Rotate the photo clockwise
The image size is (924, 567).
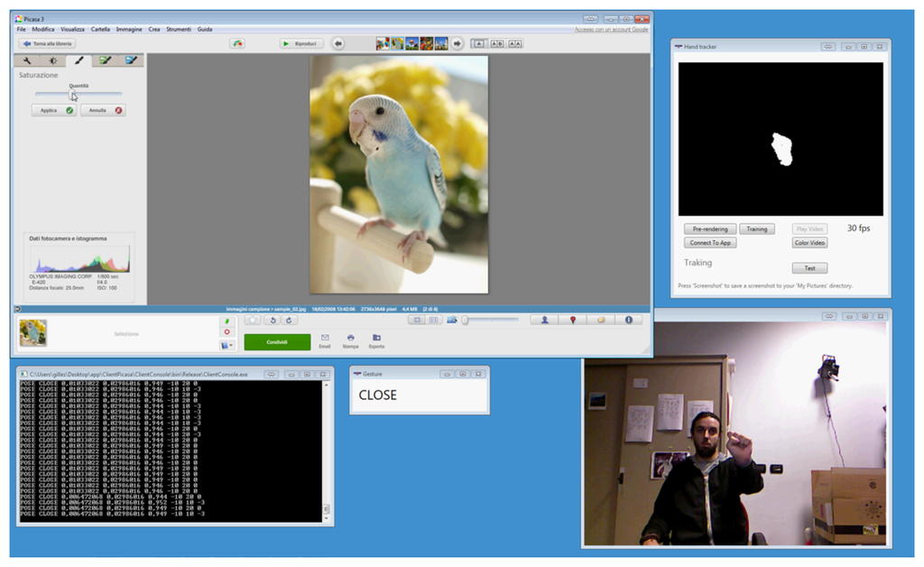[x=289, y=320]
